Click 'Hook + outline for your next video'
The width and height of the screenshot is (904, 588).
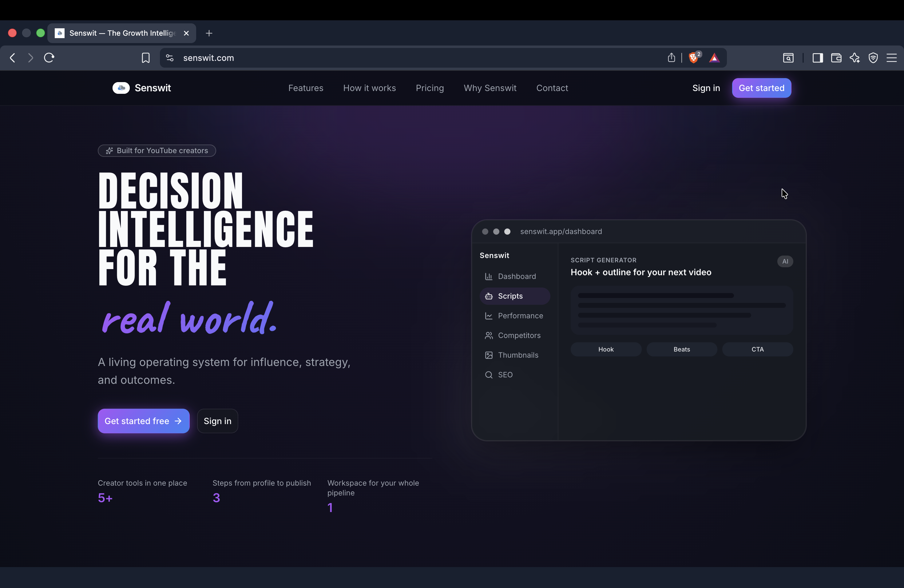point(641,272)
